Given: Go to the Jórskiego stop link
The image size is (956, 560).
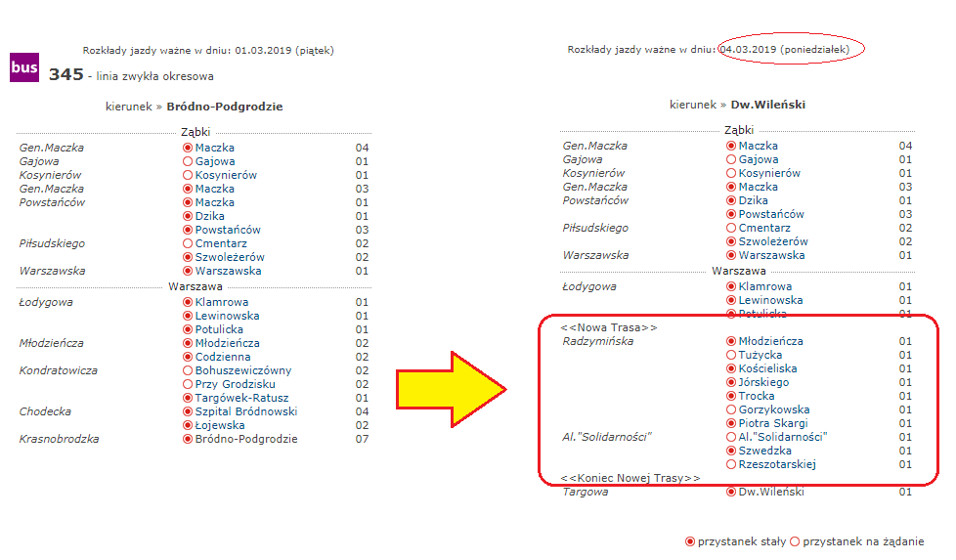Looking at the screenshot, I should tap(763, 382).
